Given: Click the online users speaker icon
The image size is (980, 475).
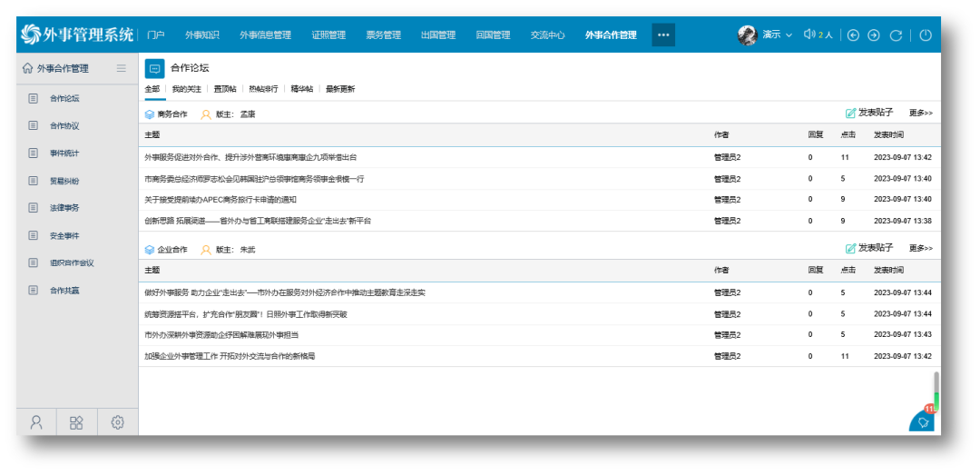Looking at the screenshot, I should 809,35.
